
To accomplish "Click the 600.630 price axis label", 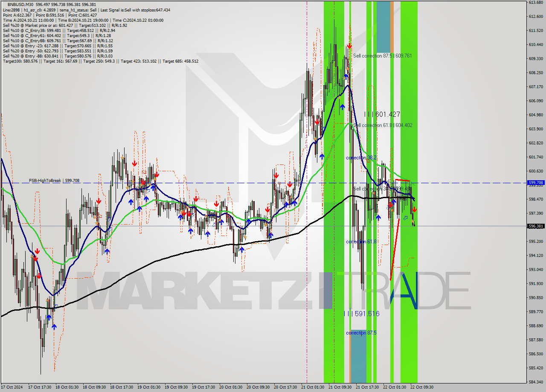I will pos(536,171).
